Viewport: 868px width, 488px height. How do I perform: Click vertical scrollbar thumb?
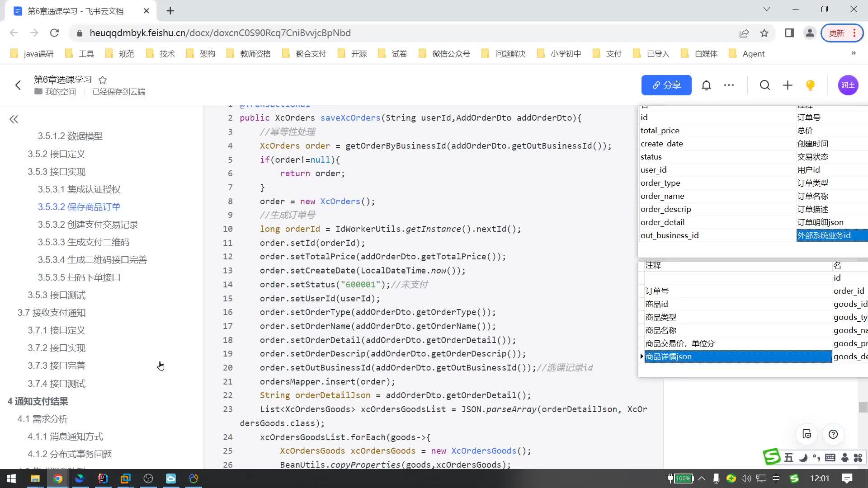(x=863, y=407)
